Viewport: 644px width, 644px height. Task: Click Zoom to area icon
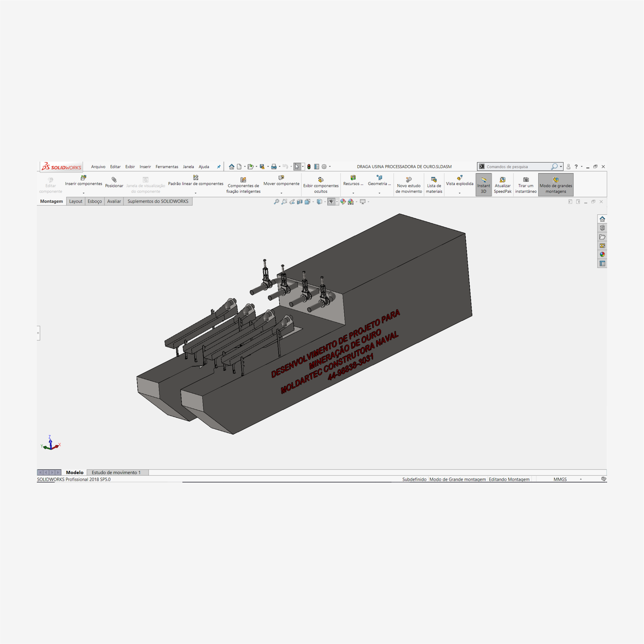[284, 202]
